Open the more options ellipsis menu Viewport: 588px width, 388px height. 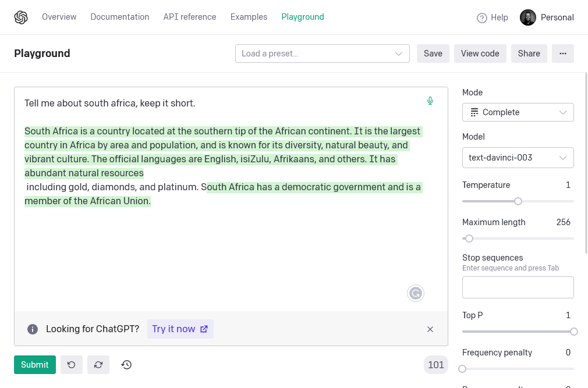tap(562, 53)
